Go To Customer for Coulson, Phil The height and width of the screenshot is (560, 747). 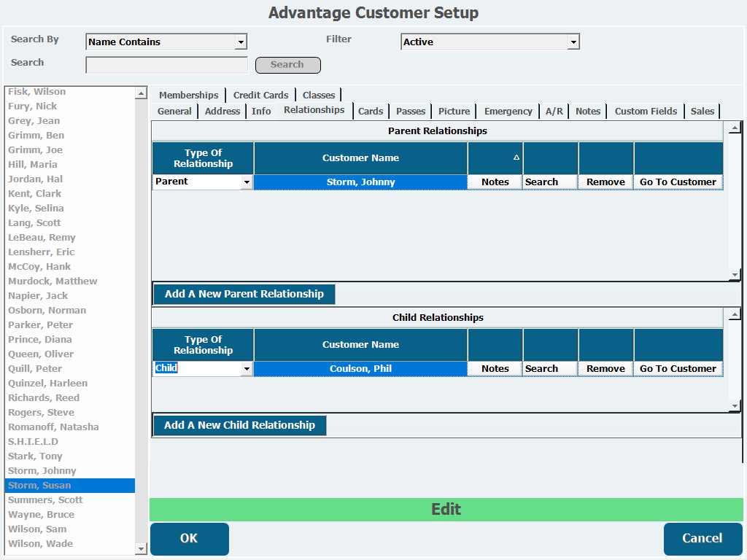click(x=678, y=368)
